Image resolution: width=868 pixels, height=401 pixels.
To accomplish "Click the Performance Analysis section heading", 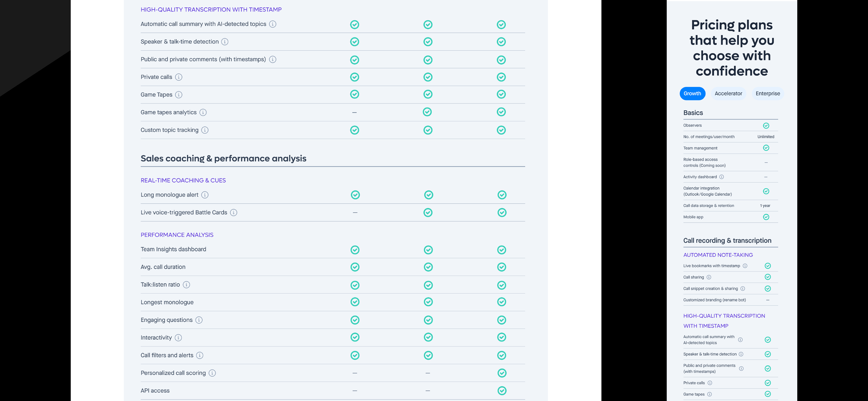I will [x=177, y=235].
